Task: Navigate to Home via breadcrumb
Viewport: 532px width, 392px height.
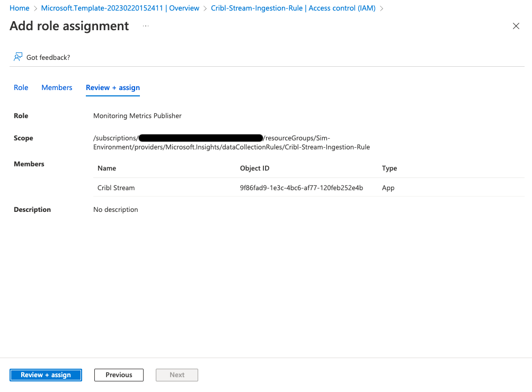Action: click(x=19, y=8)
